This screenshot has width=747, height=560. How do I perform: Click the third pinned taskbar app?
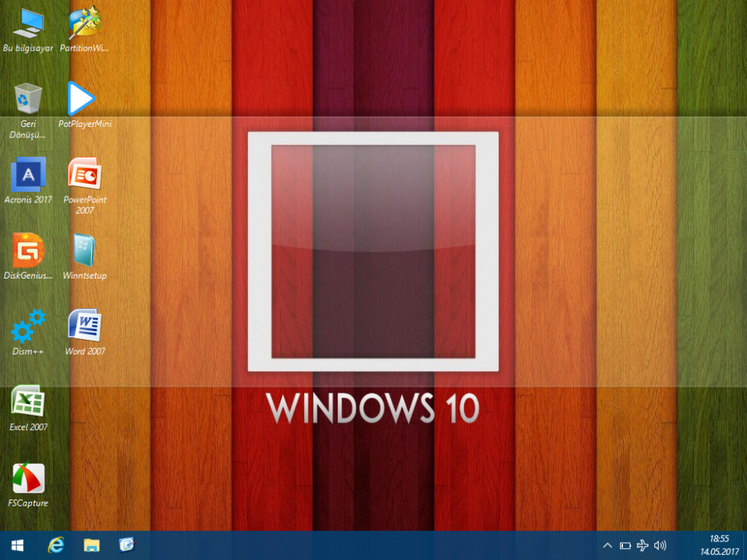click(126, 545)
